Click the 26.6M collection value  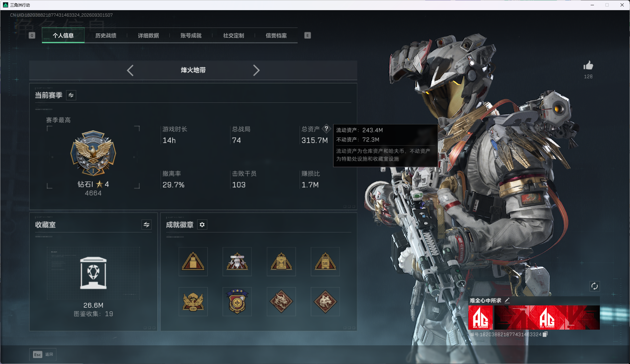pyautogui.click(x=93, y=305)
